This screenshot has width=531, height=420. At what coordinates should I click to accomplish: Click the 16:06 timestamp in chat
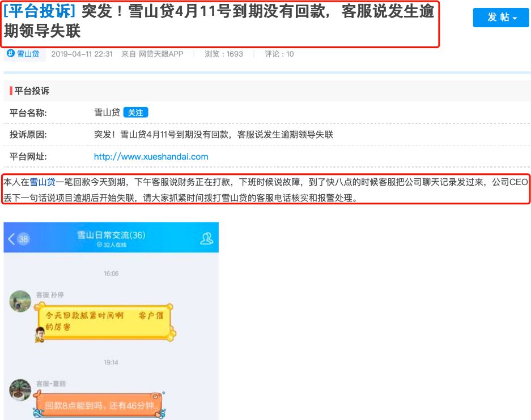[x=111, y=273]
